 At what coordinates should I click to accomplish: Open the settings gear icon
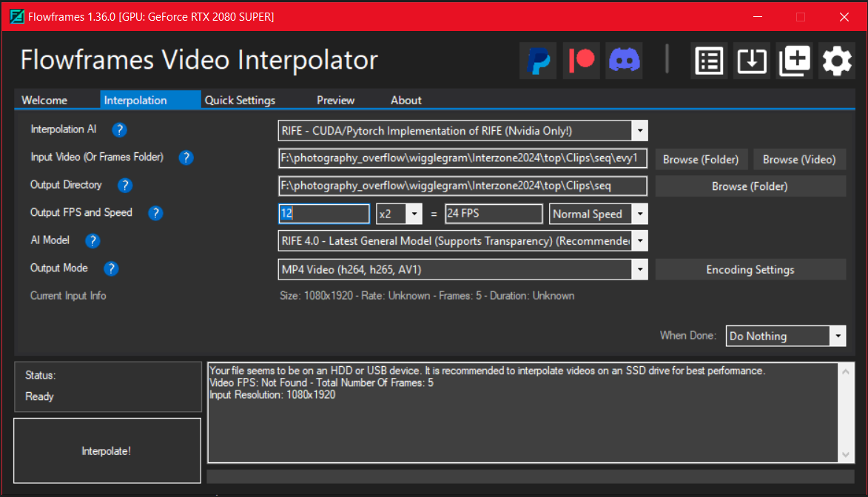click(837, 61)
